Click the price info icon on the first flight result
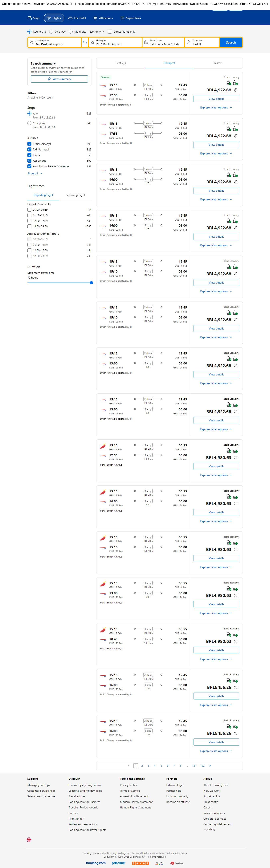 236,90
